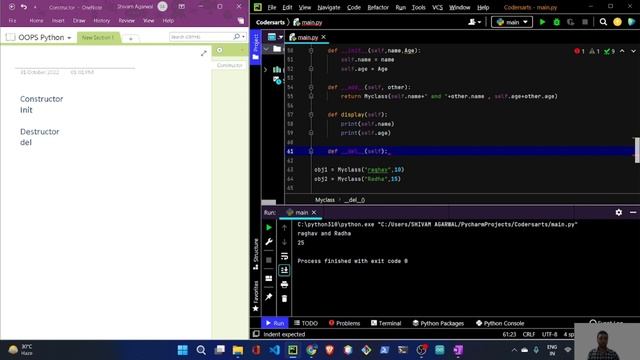The height and width of the screenshot is (360, 640).
Task: Open the Refactor menu in PyCharm
Action: [378, 7]
